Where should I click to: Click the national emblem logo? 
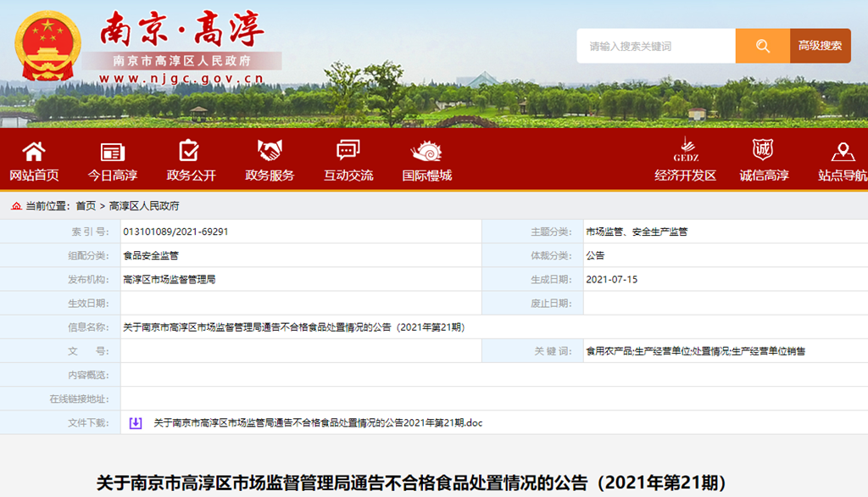click(48, 44)
